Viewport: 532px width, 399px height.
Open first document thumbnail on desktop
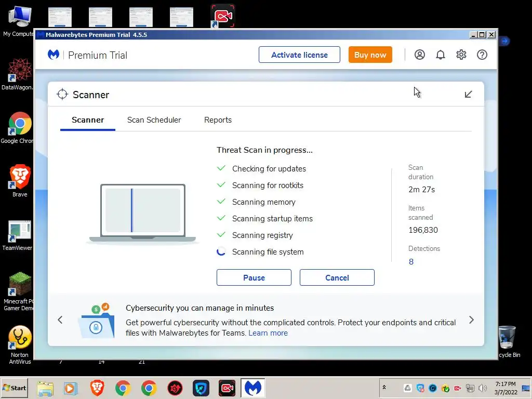click(60, 17)
